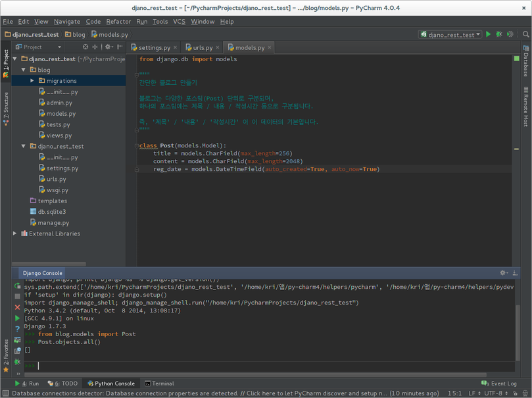The width and height of the screenshot is (532, 398).
Task: Open the Terminal tool window
Action: [159, 384]
